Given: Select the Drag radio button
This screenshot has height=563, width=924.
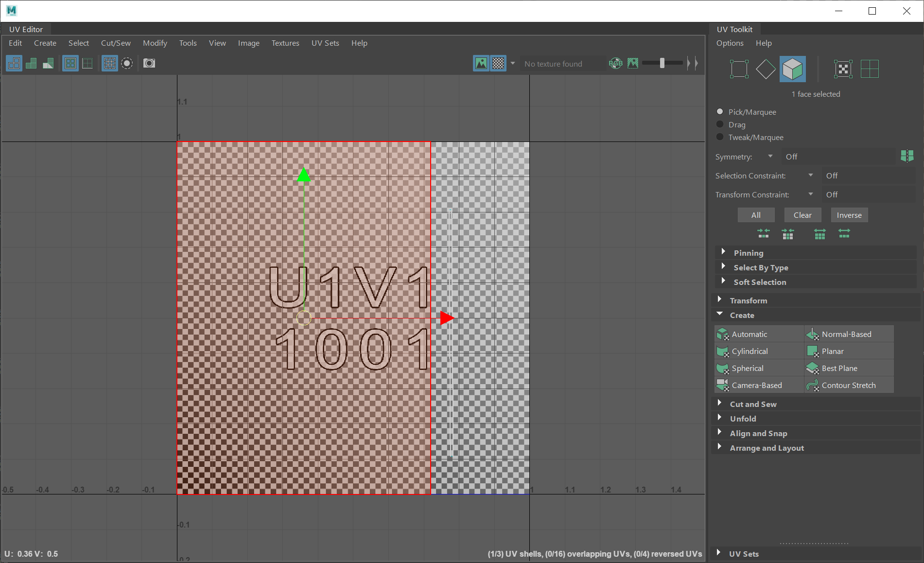Looking at the screenshot, I should (720, 124).
